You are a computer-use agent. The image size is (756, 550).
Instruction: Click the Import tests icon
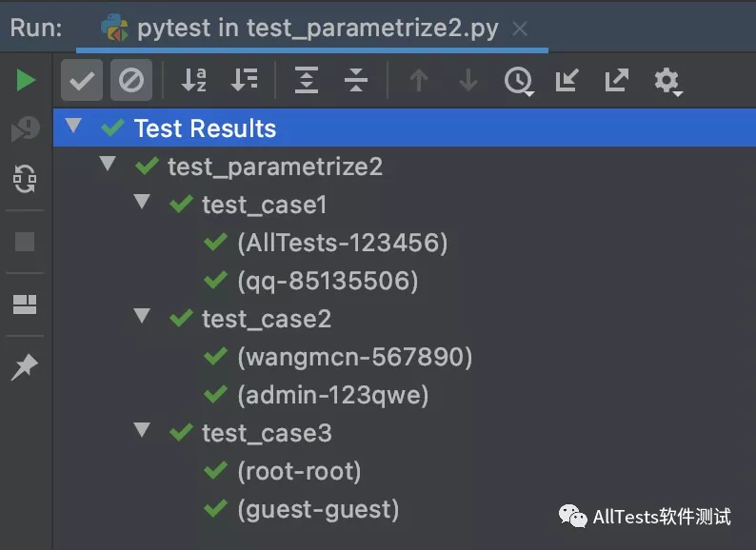pyautogui.click(x=567, y=81)
